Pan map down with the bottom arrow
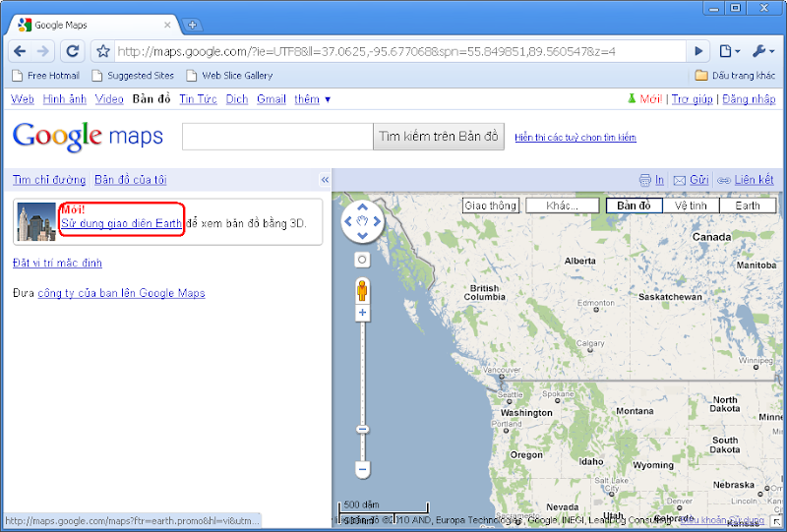Viewport: 787px width, 532px height. [362, 235]
